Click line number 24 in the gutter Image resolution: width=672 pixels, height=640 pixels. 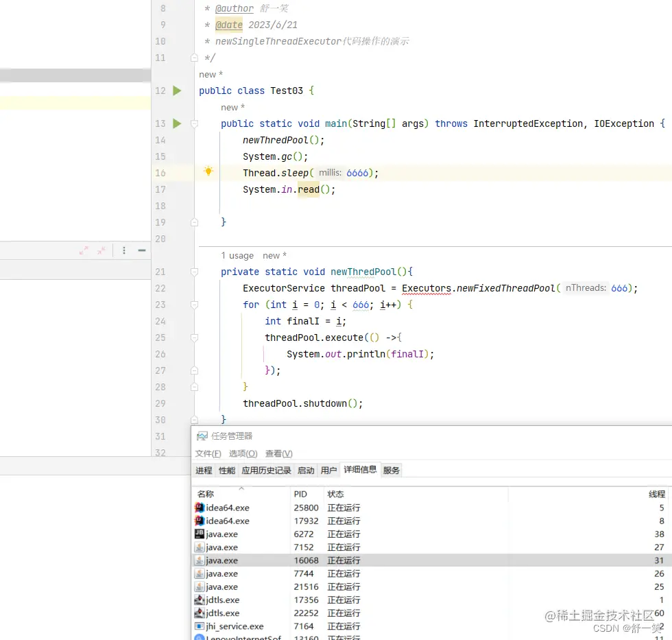tap(160, 321)
